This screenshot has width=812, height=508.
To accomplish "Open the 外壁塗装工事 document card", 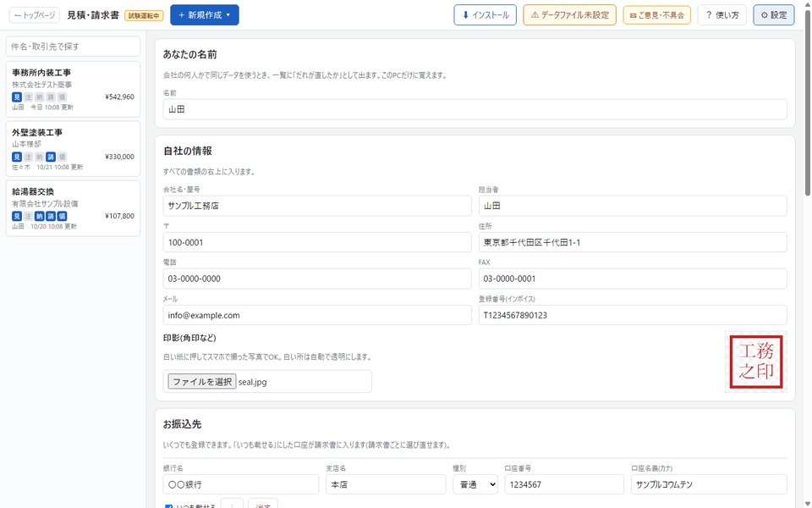I will coord(73,149).
